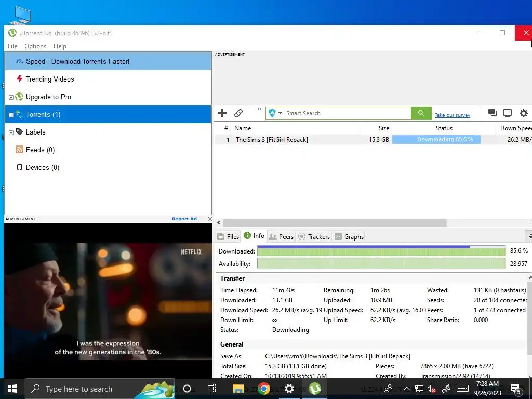The height and width of the screenshot is (399, 532).
Task: Open the Windows Start menu
Action: click(12, 389)
